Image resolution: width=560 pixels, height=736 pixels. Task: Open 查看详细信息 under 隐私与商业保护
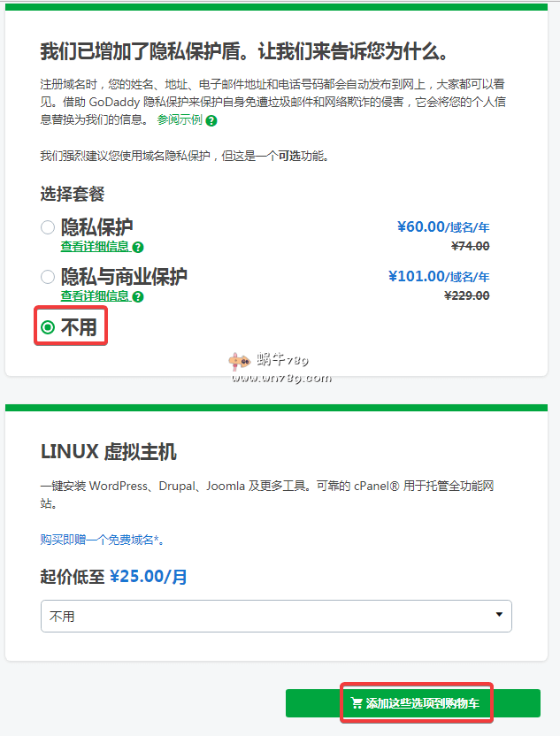pos(96,296)
